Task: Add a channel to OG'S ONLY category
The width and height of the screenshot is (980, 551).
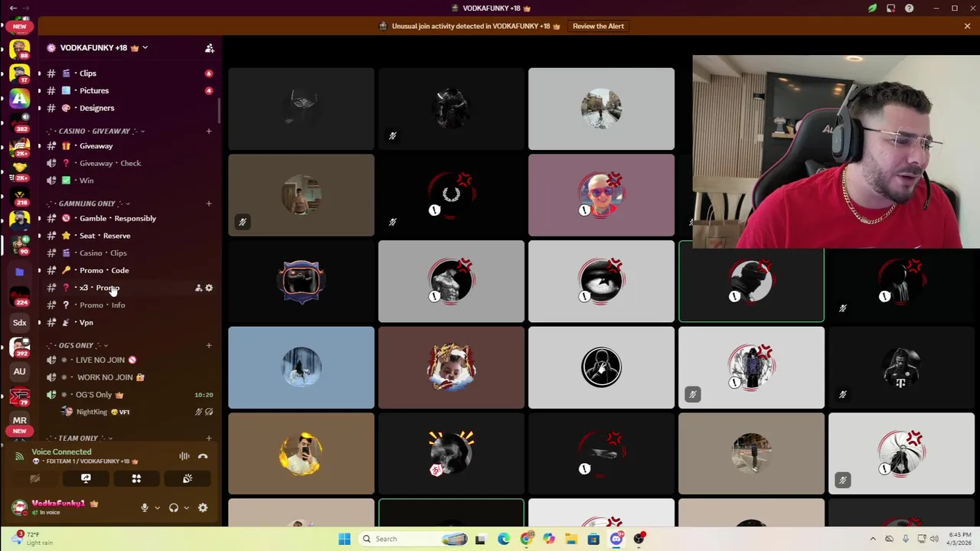Action: tap(208, 345)
